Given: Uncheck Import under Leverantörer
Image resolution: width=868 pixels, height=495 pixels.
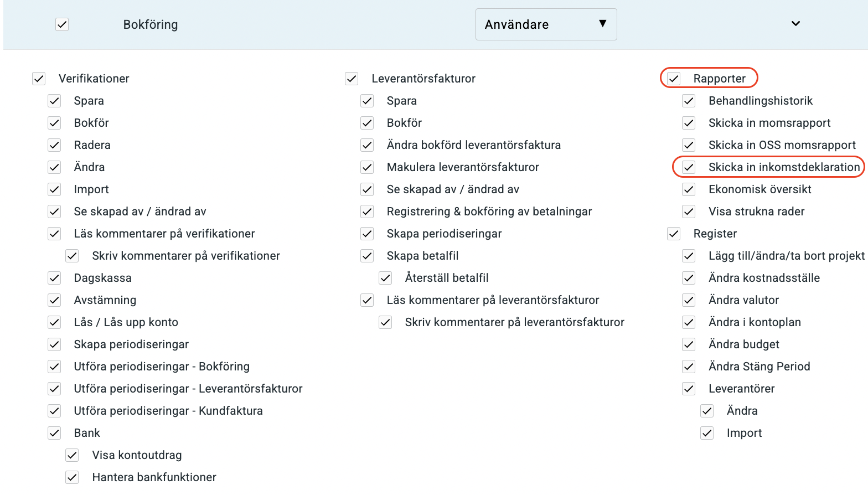Looking at the screenshot, I should tap(707, 432).
